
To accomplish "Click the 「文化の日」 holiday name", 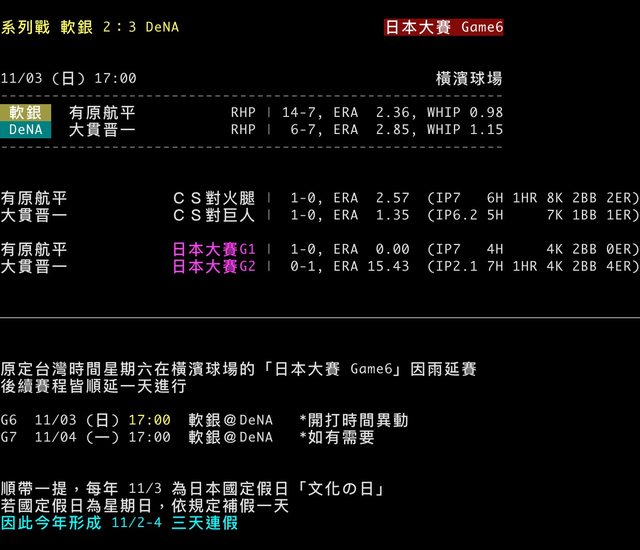I will 337,489.
